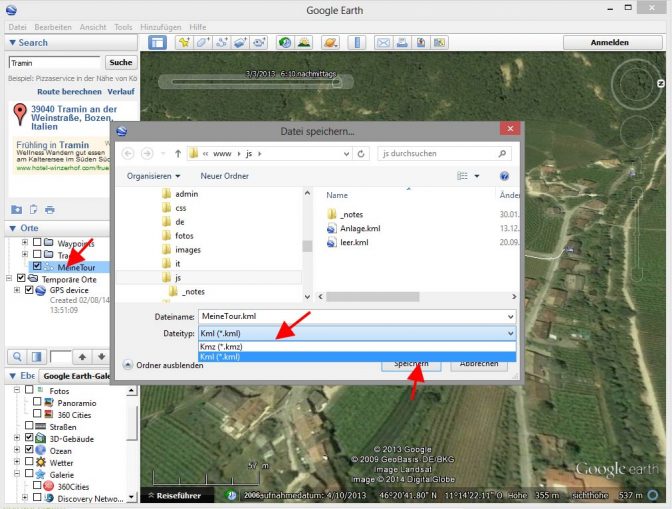Viewport: 672px width, 509px height.
Task: Switch planets with the Saturn icon
Action: pyautogui.click(x=330, y=42)
